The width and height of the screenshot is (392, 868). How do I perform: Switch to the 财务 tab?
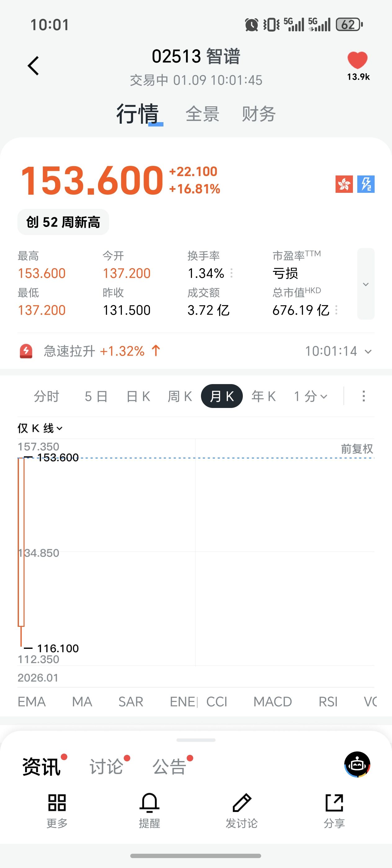[x=259, y=114]
